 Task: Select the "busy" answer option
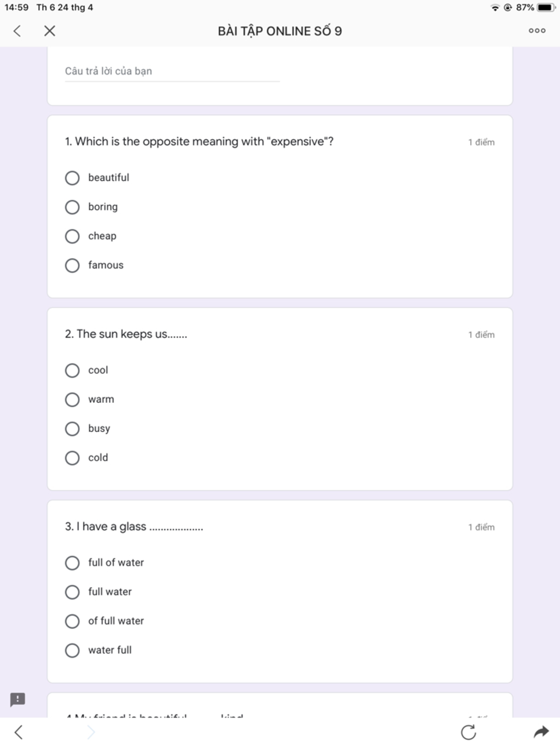(x=72, y=428)
